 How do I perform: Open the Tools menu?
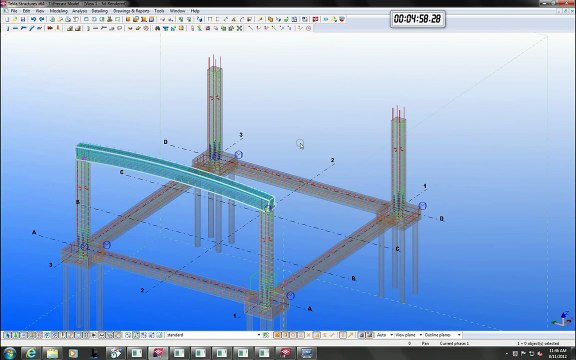coord(159,11)
